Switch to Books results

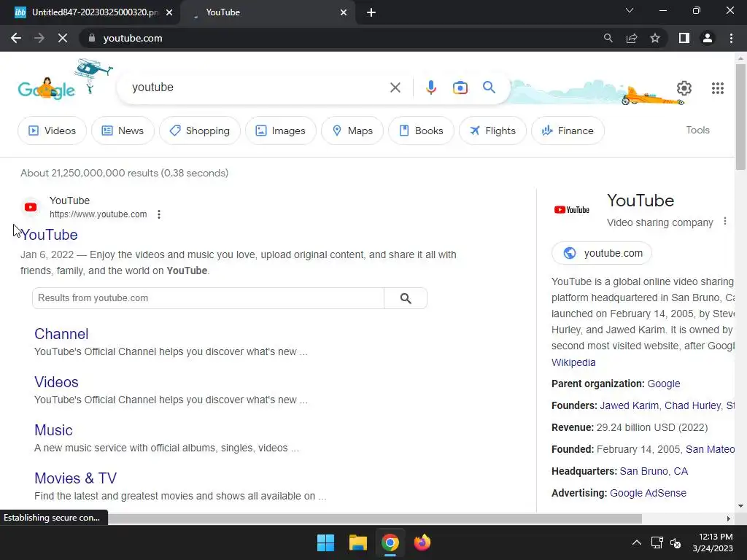point(421,131)
